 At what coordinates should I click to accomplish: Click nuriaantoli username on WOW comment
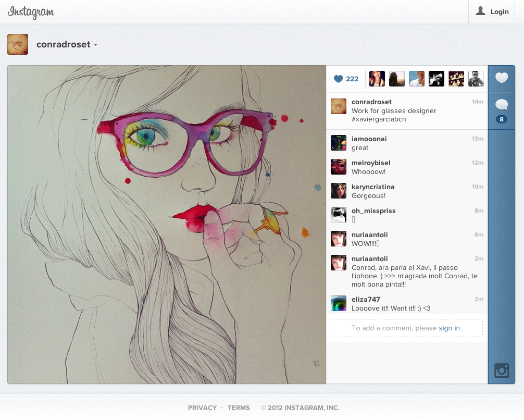pyautogui.click(x=370, y=234)
